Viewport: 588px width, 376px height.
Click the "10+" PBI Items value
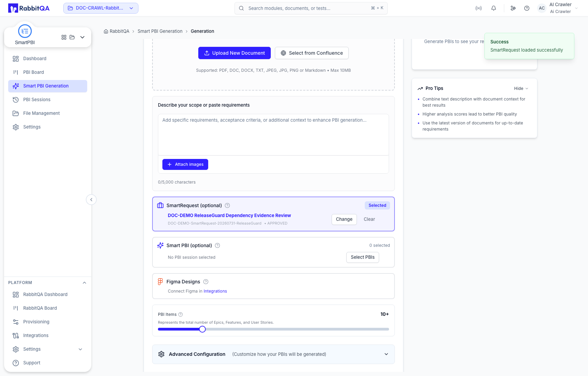(x=385, y=314)
